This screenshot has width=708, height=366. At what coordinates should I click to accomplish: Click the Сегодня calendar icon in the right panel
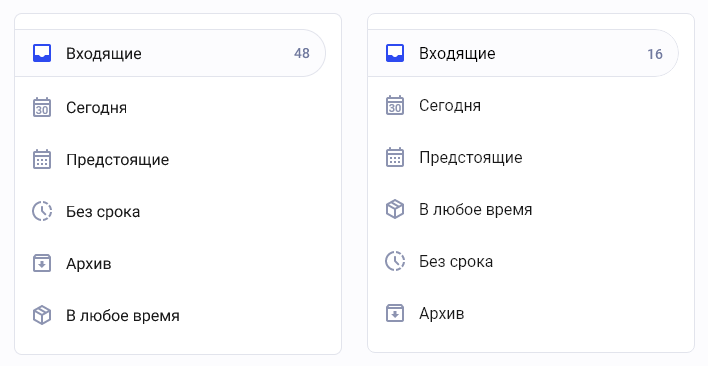[395, 105]
